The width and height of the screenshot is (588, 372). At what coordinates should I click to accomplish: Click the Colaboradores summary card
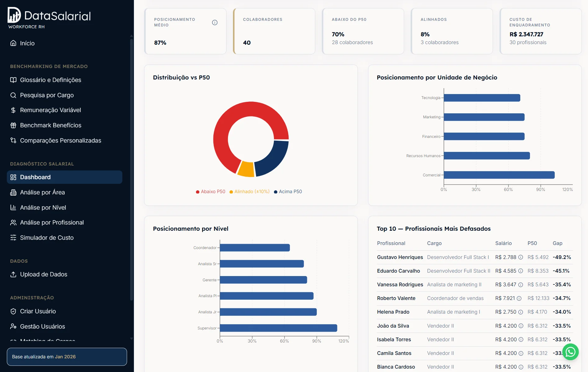point(274,31)
